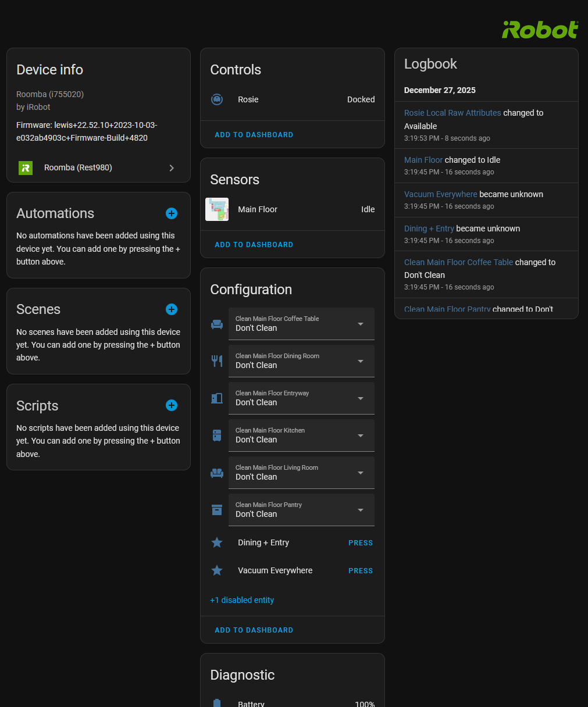Click the battery icon in Diagnostic
The height and width of the screenshot is (707, 588).
tap(217, 703)
